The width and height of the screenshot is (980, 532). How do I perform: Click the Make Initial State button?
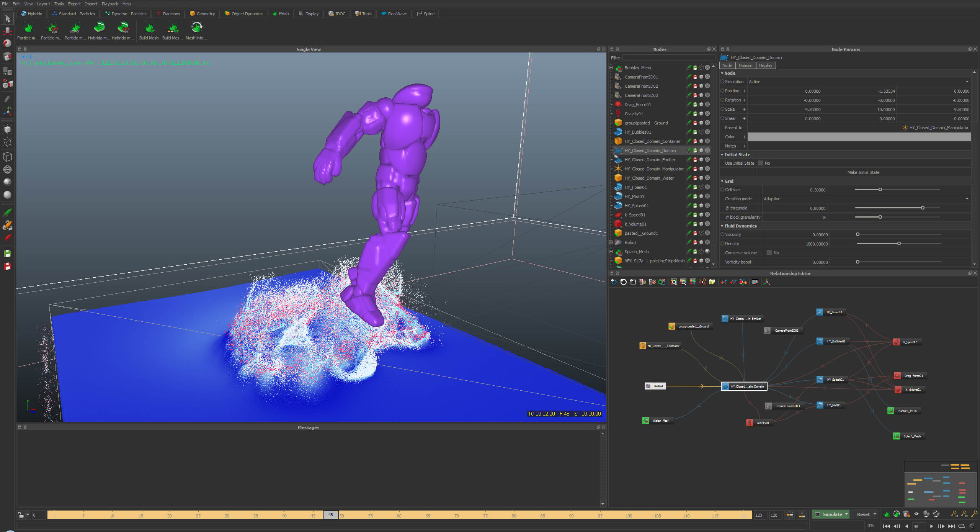click(x=863, y=172)
